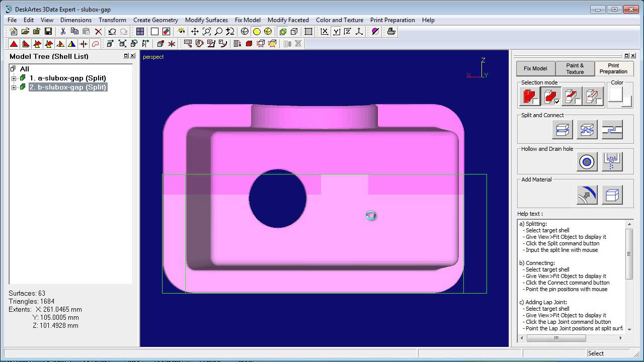The width and height of the screenshot is (644, 362).
Task: Click the Connect with pins button
Action: pyautogui.click(x=587, y=130)
